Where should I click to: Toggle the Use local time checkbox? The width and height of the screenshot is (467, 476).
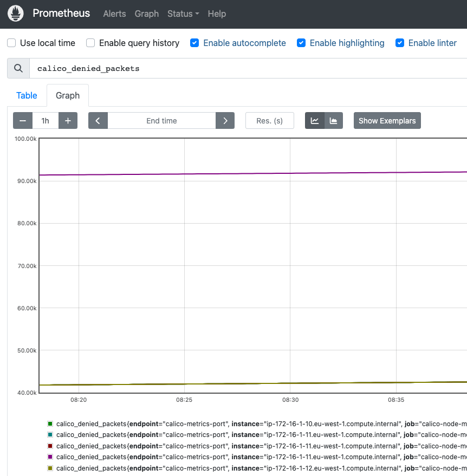click(11, 43)
